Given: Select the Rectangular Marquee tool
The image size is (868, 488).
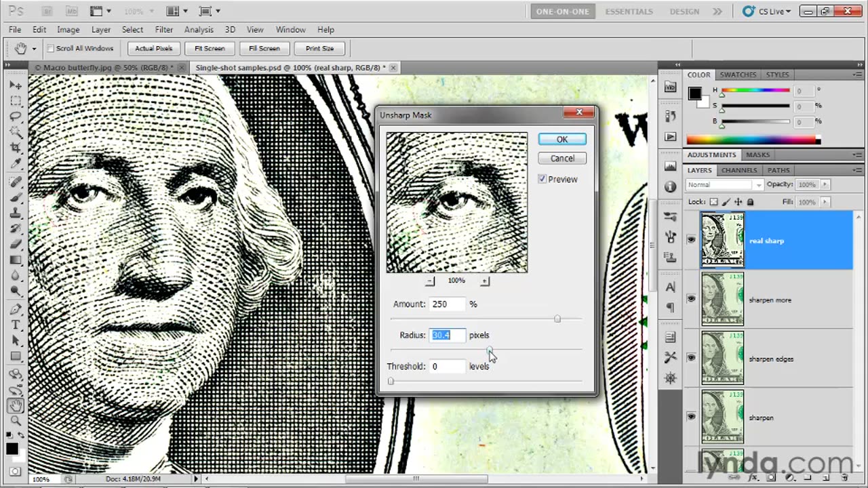Looking at the screenshot, I should click(15, 101).
